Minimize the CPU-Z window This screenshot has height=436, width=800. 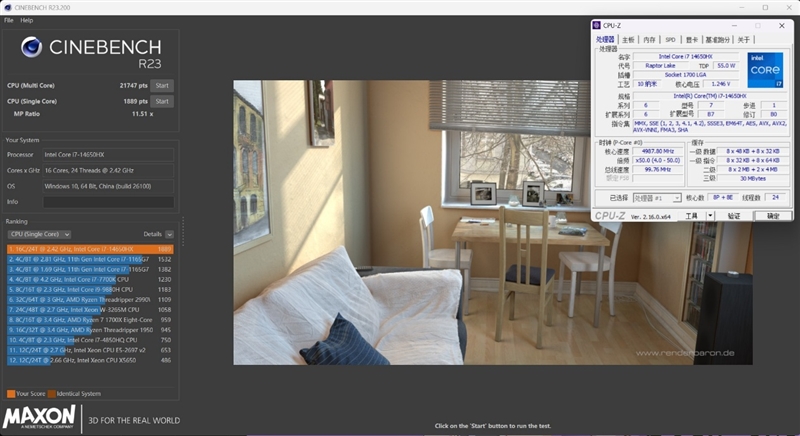735,25
